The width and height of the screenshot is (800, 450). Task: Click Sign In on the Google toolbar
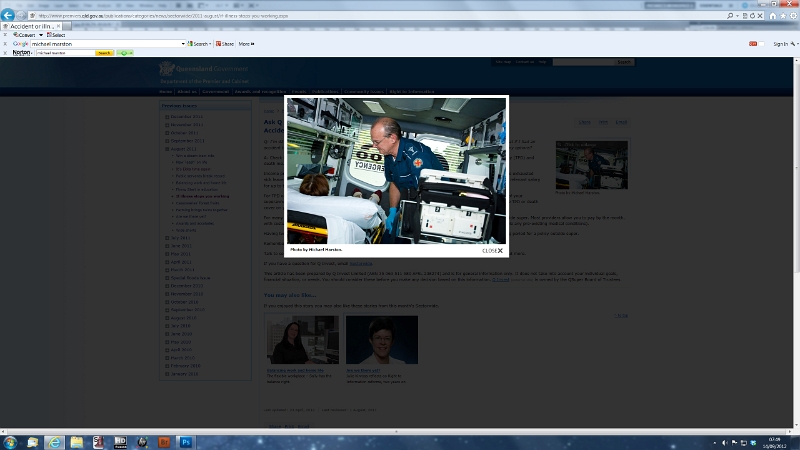pyautogui.click(x=781, y=44)
